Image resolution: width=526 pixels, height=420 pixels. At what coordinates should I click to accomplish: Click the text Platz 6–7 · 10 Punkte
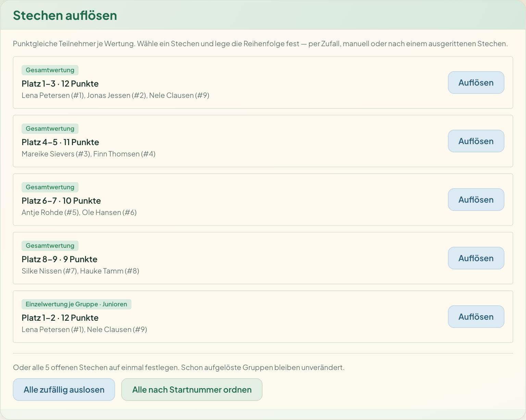[x=61, y=201]
